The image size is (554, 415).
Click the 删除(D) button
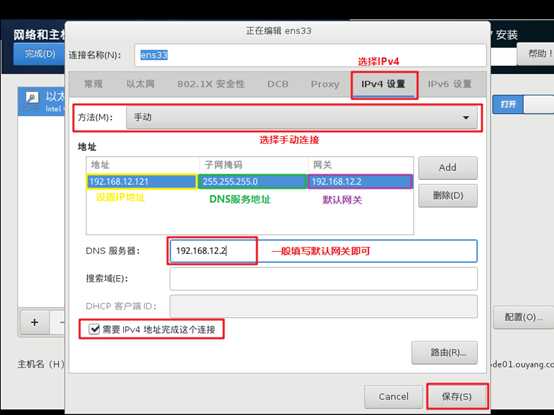448,195
